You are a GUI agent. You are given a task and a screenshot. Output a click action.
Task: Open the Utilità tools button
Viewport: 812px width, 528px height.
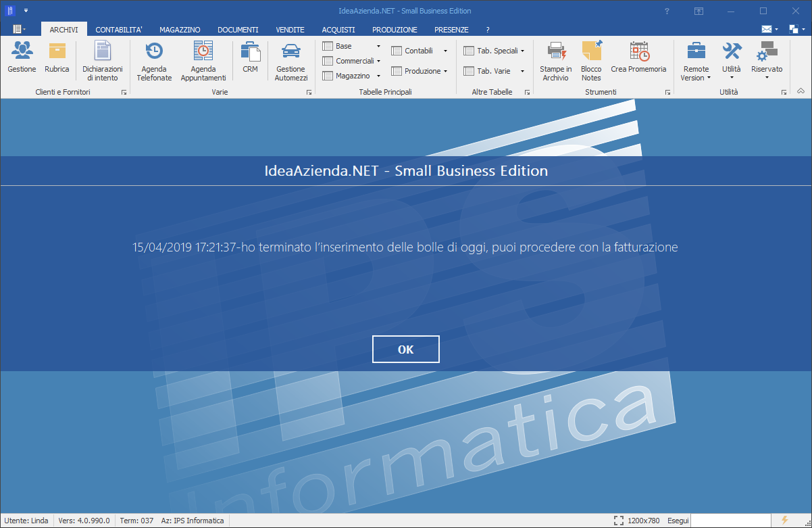tap(732, 62)
